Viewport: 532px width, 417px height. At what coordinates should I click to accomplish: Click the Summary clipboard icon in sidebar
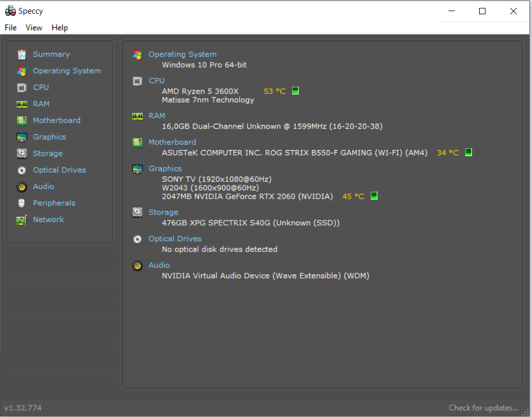pyautogui.click(x=22, y=54)
